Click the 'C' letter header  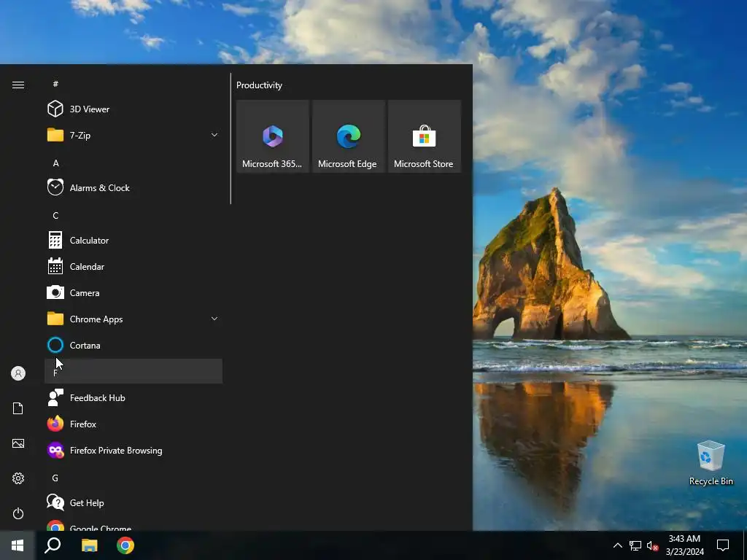point(133,215)
